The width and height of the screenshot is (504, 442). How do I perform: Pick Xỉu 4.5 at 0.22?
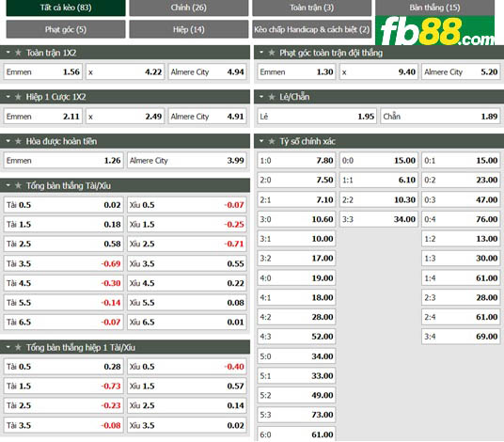187,283
